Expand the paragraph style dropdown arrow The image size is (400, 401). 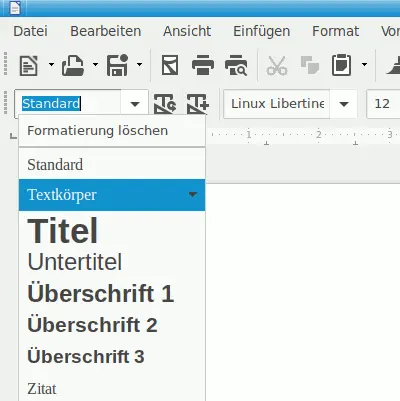(135, 104)
